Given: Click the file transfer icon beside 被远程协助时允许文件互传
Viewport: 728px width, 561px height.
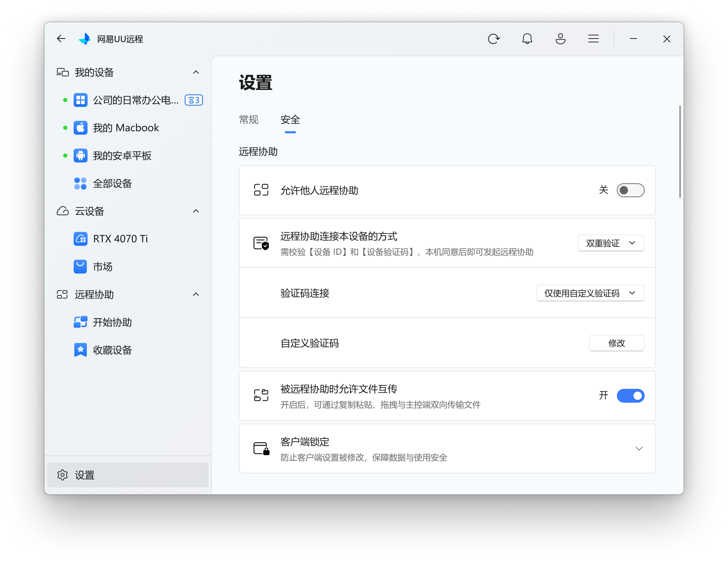Looking at the screenshot, I should 261,395.
